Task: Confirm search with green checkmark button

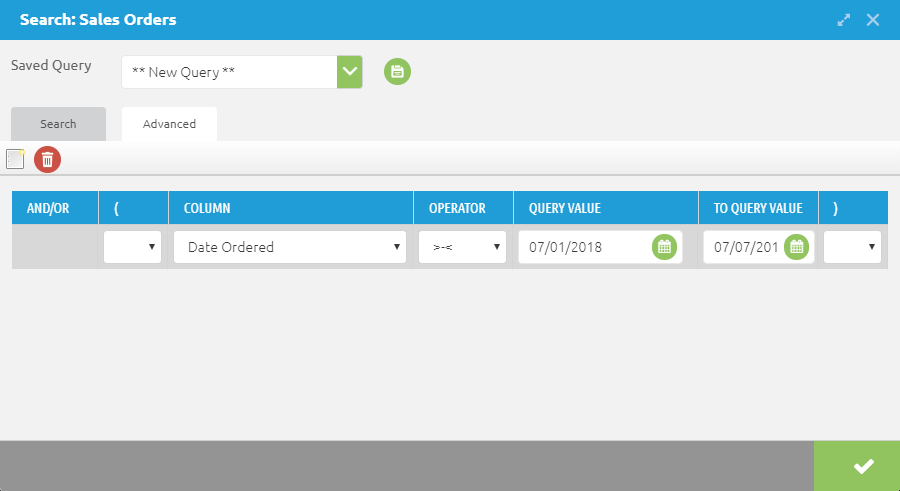Action: (x=863, y=466)
